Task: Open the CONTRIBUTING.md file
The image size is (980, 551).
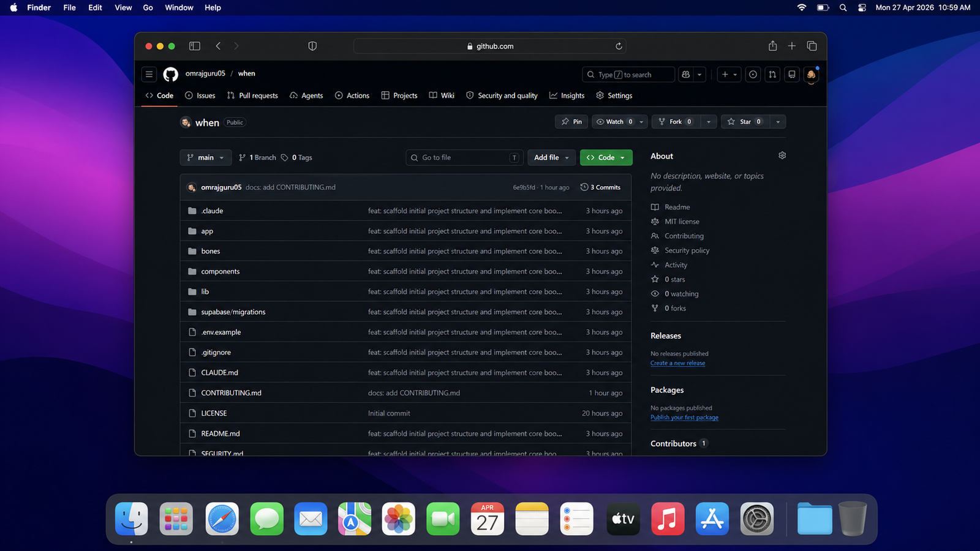Action: click(x=232, y=393)
